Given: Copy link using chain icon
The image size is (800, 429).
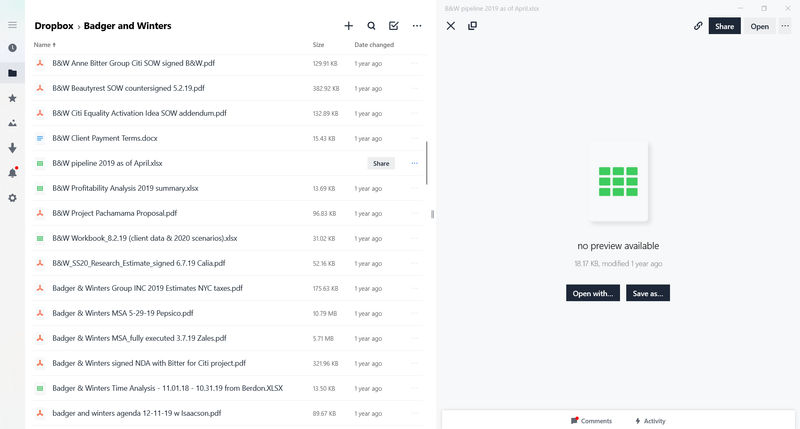Looking at the screenshot, I should pos(698,26).
